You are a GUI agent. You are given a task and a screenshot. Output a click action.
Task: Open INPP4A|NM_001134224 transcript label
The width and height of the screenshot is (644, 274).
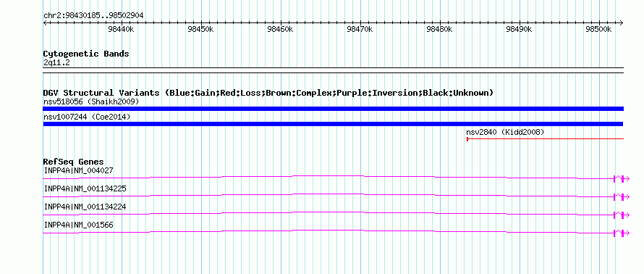[85, 207]
